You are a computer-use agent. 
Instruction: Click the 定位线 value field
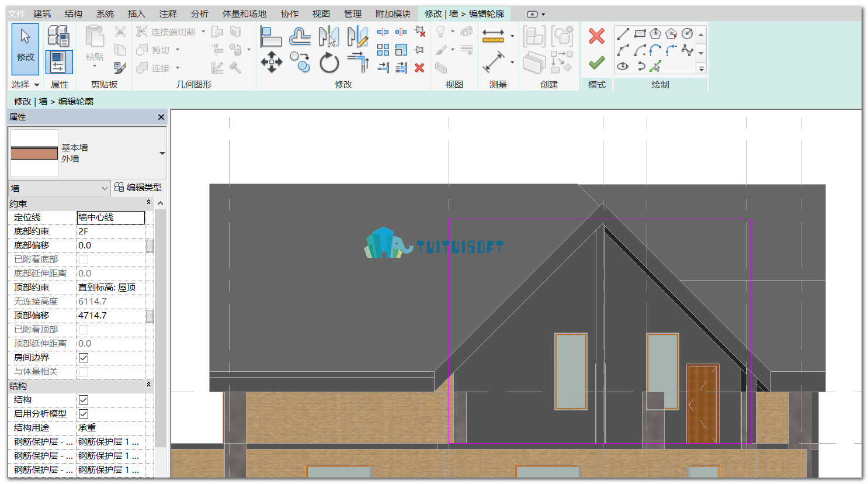pos(111,217)
